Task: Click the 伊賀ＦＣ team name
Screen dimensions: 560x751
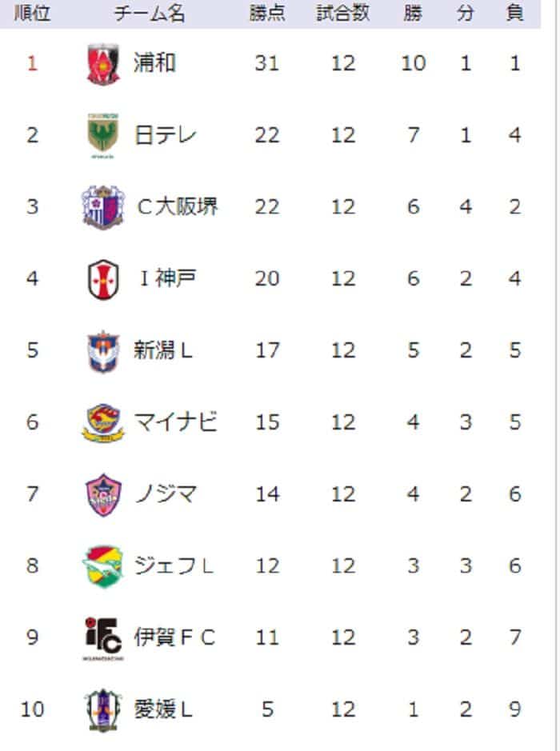Action: click(174, 637)
